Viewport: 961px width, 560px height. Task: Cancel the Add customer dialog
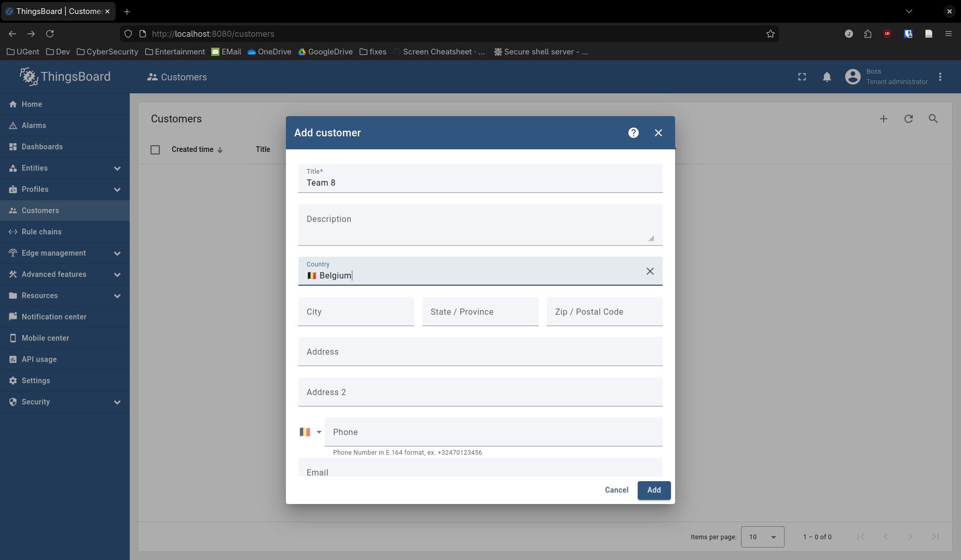pos(616,490)
